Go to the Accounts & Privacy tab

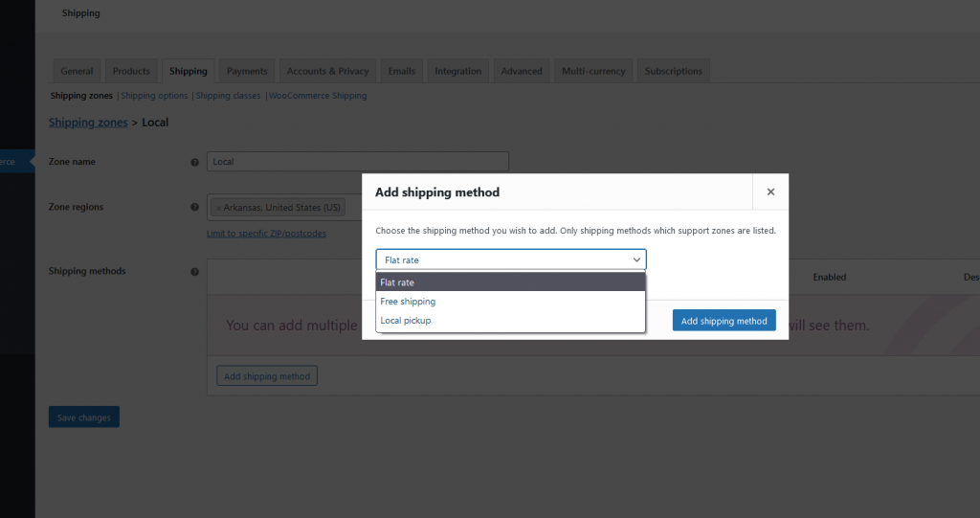pos(327,71)
